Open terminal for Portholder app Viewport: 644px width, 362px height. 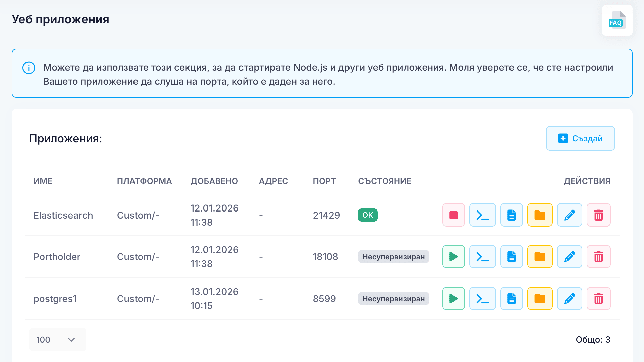(482, 257)
